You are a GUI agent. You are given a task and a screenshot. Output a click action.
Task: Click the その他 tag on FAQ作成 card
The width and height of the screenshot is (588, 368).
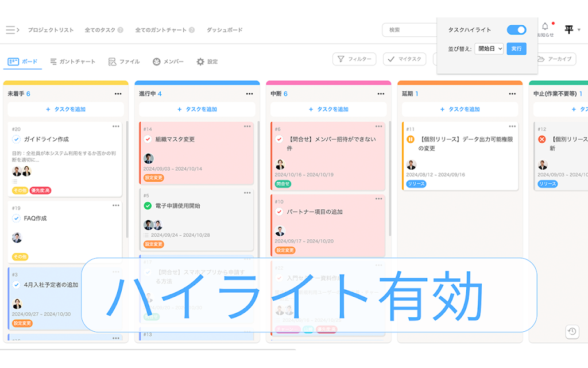point(20,257)
